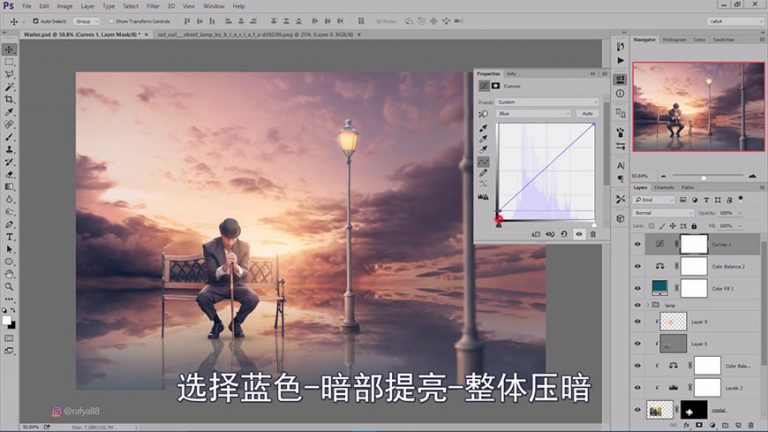This screenshot has width=768, height=432.
Task: Hide the Curves 1 layer
Action: coord(638,244)
